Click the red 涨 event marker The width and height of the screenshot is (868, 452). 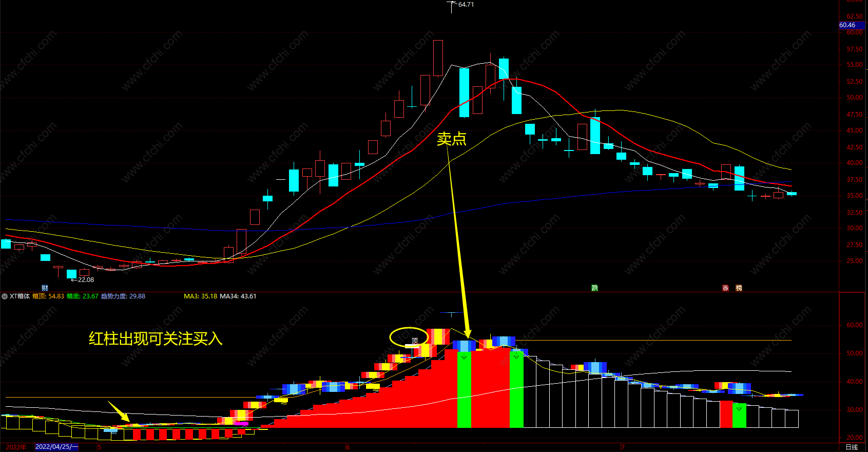point(725,288)
